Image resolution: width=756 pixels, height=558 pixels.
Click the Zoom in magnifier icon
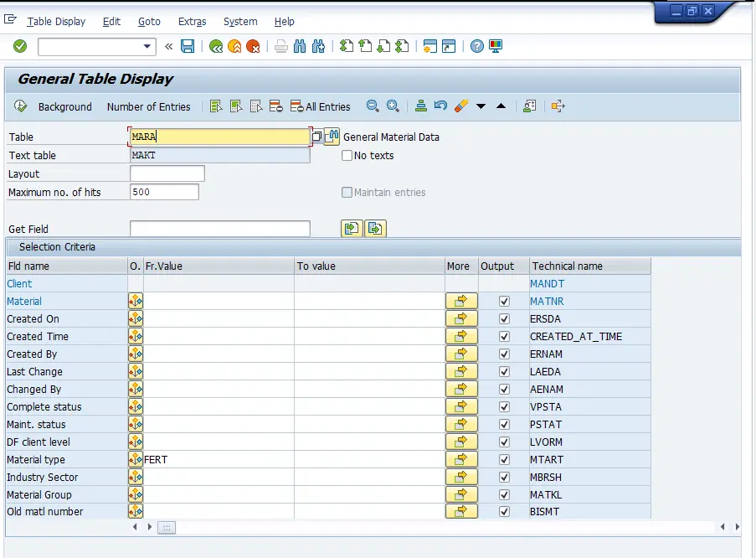[x=392, y=106]
